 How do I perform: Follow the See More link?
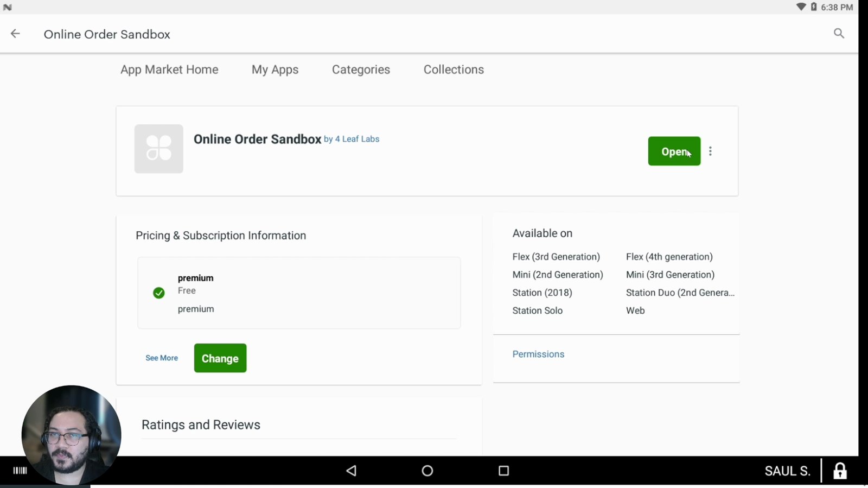tap(162, 358)
